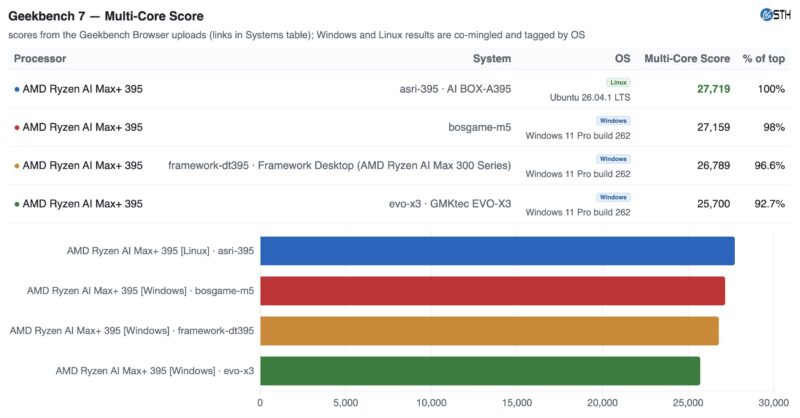The image size is (800, 418).
Task: Click the green dot beside evo-x3 processor
Action: coord(17,204)
